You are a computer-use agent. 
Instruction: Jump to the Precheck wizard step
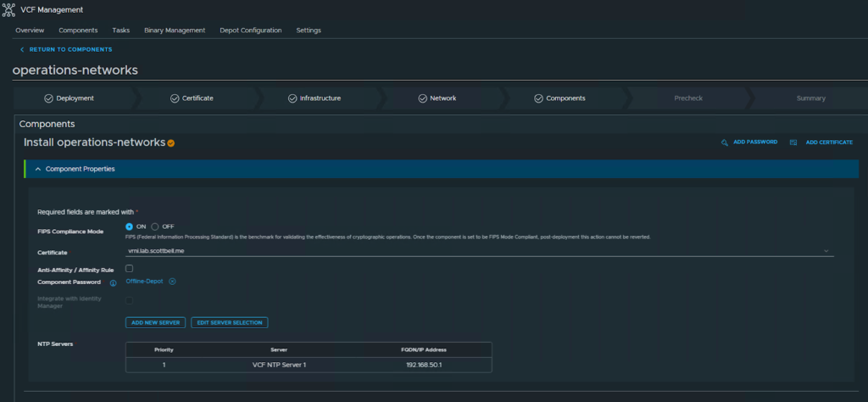coord(688,98)
